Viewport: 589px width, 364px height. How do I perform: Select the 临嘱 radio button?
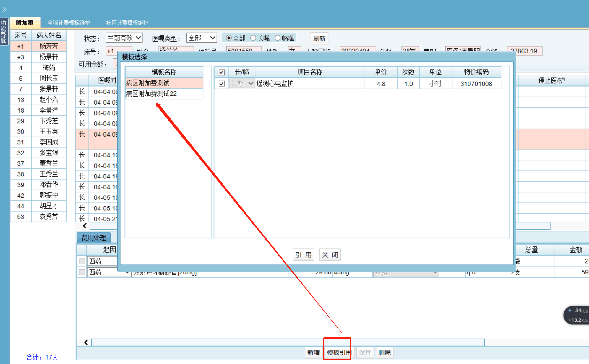click(278, 38)
